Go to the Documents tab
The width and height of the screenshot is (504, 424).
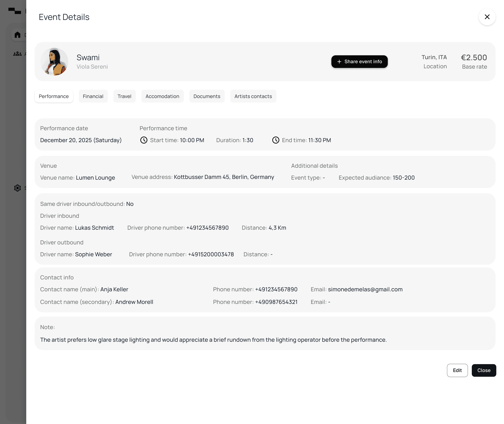(207, 96)
